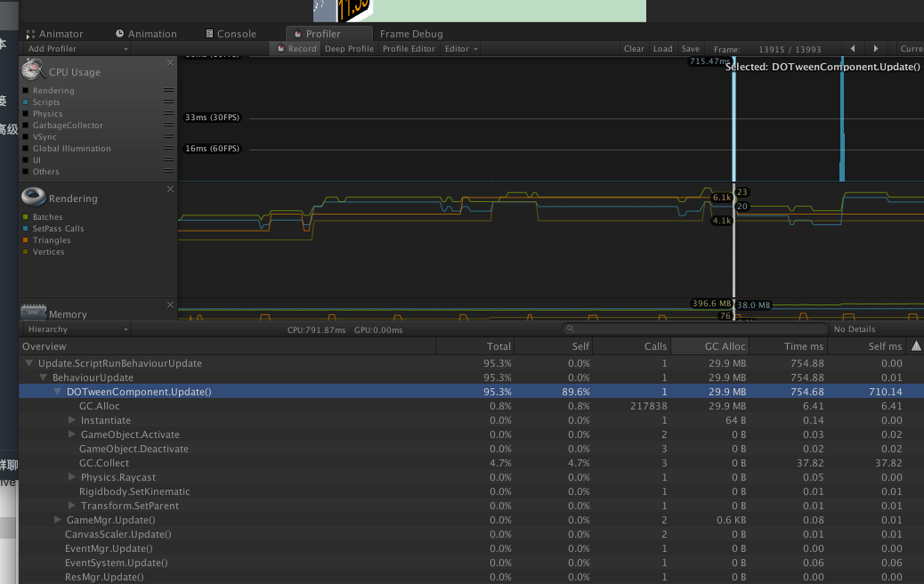
Task: Click the Save button in the Profiler toolbar
Action: click(x=690, y=49)
